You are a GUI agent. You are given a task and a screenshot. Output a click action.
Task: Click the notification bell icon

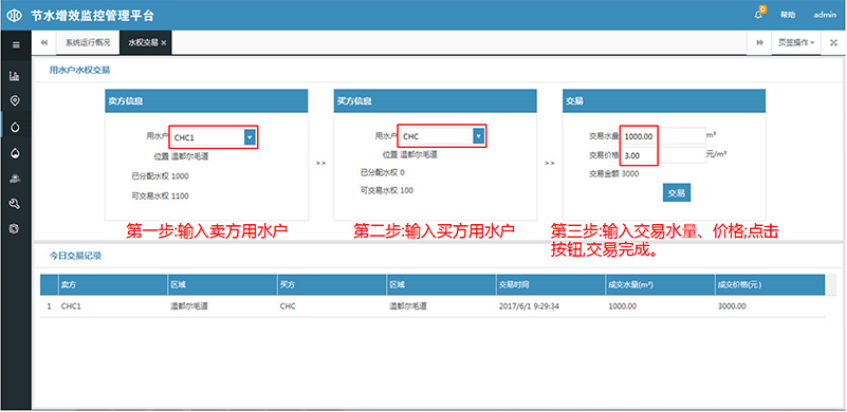click(x=759, y=15)
